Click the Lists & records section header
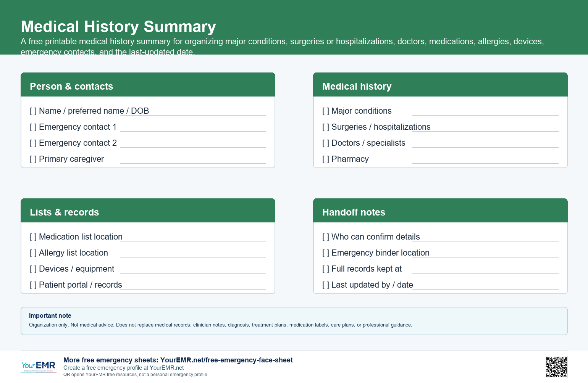Image resolution: width=588 pixels, height=383 pixels. click(148, 211)
